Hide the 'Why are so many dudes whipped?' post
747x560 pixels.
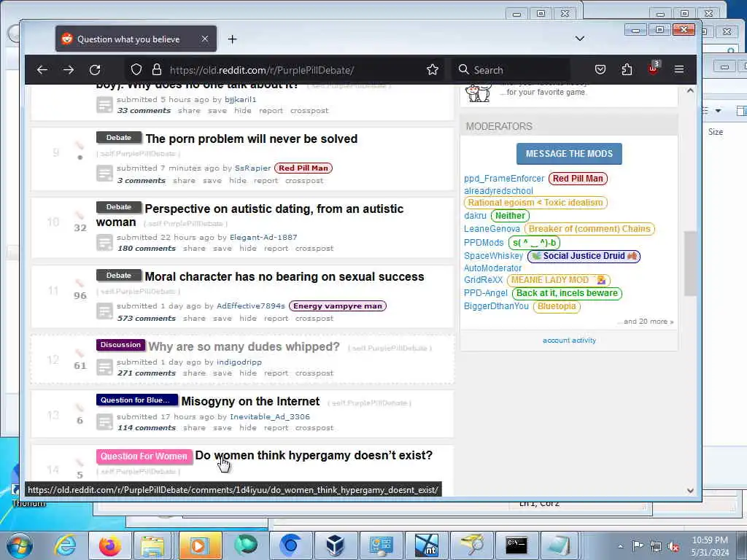[248, 373]
